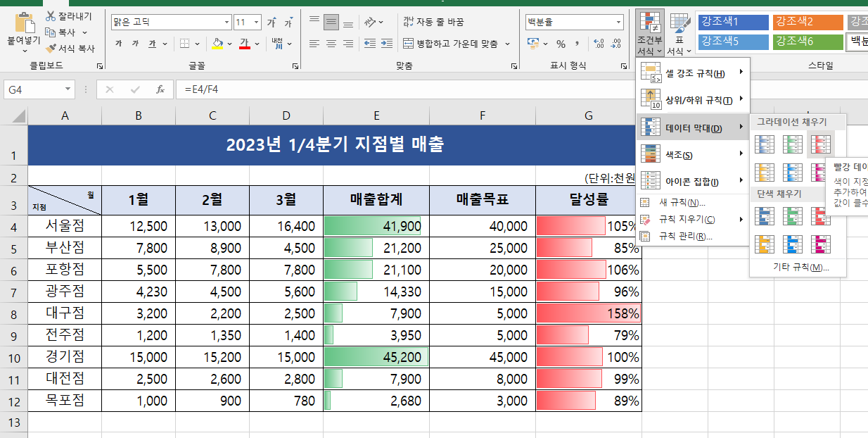Open Color Scales (색조) submenu
The image size is (868, 438).
tap(693, 154)
